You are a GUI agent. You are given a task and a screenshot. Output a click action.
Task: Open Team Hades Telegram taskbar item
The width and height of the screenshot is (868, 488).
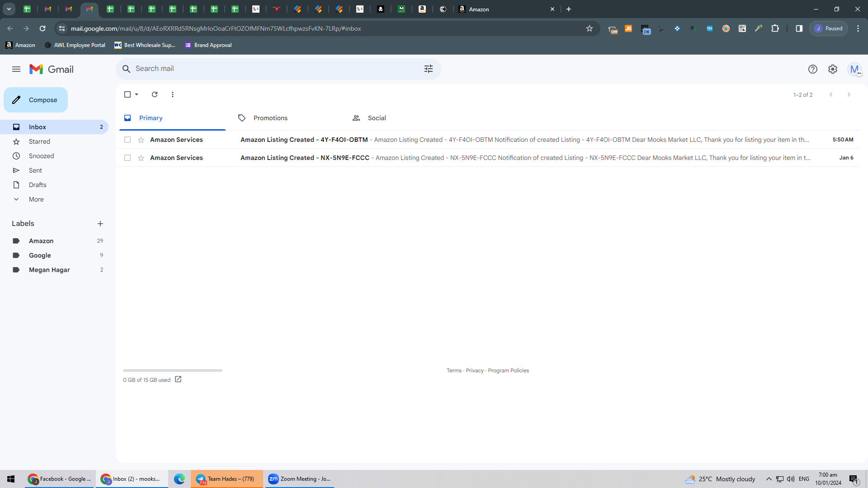pyautogui.click(x=227, y=479)
